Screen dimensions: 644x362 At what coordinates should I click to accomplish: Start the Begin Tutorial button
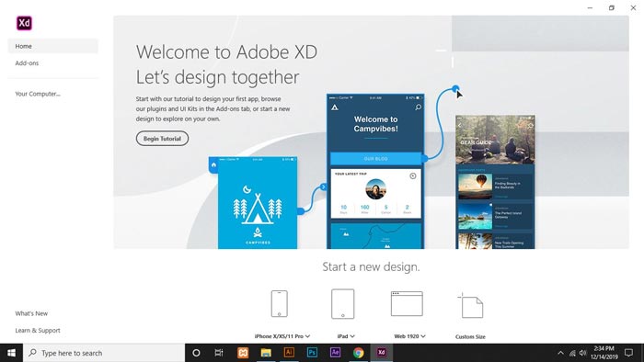tap(162, 139)
